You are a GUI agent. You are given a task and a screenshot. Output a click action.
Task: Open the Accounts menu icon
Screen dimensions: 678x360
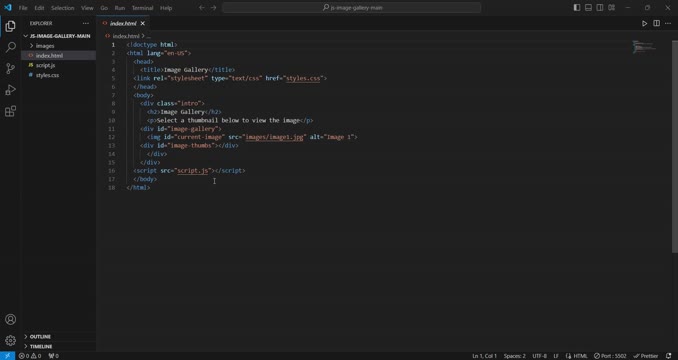10,319
